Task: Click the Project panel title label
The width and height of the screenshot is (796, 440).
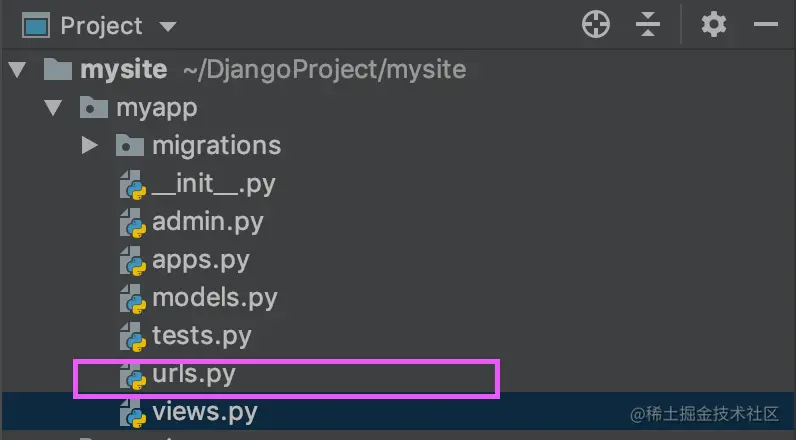Action: tap(102, 26)
